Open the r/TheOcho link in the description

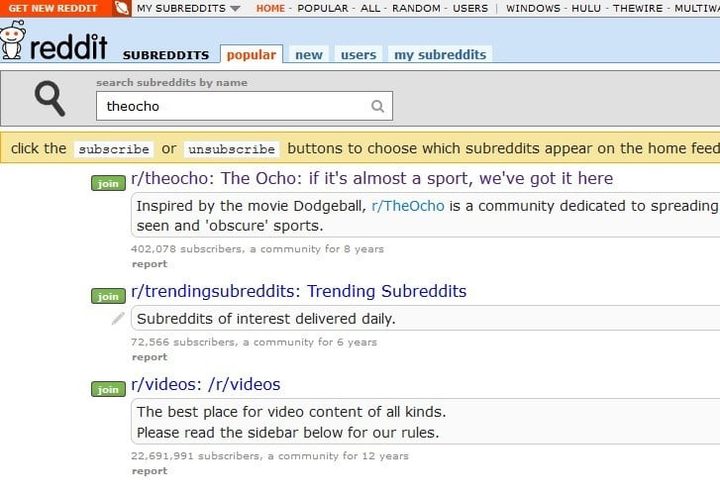click(x=408, y=206)
